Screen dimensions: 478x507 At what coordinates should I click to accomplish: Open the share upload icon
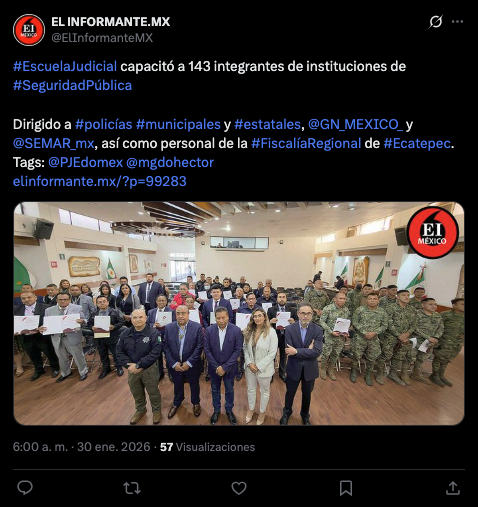click(x=453, y=488)
